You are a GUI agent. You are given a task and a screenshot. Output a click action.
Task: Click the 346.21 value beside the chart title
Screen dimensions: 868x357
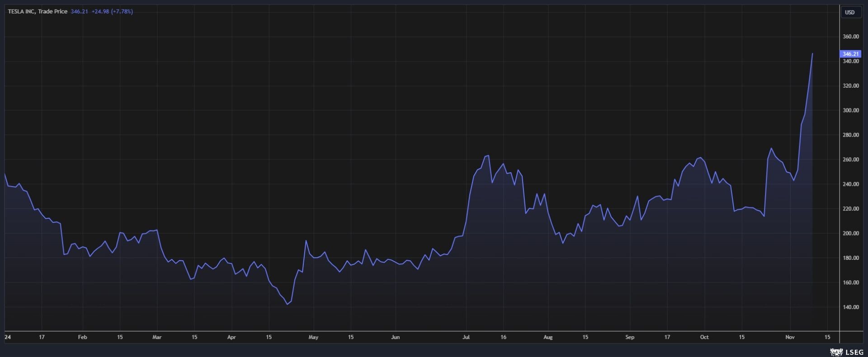(x=79, y=12)
